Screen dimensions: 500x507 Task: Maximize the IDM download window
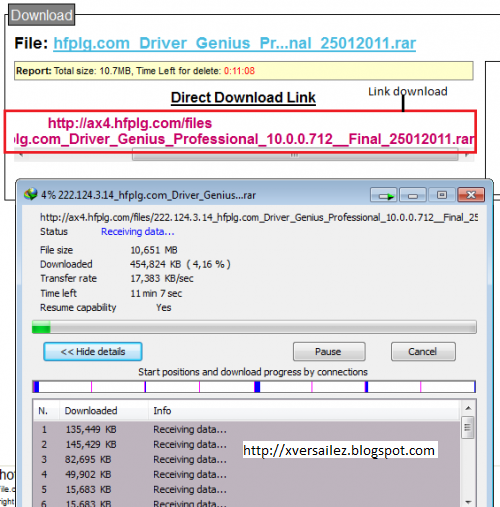442,195
